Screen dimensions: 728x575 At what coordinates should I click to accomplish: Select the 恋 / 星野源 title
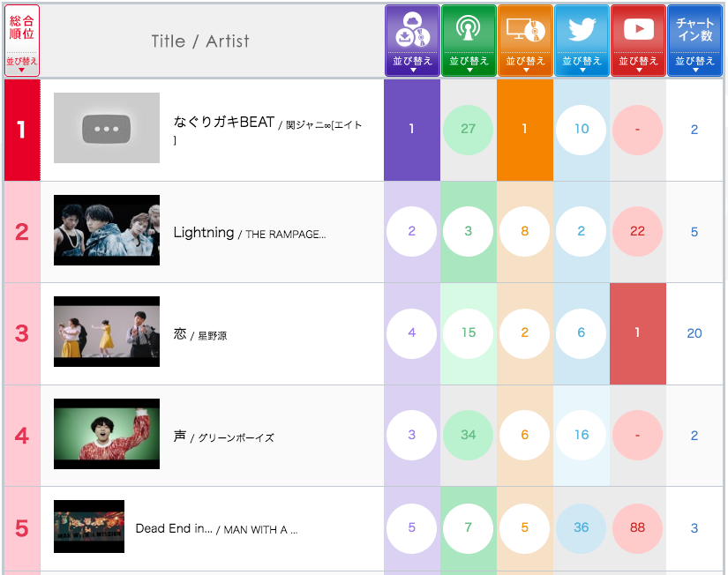click(x=180, y=334)
